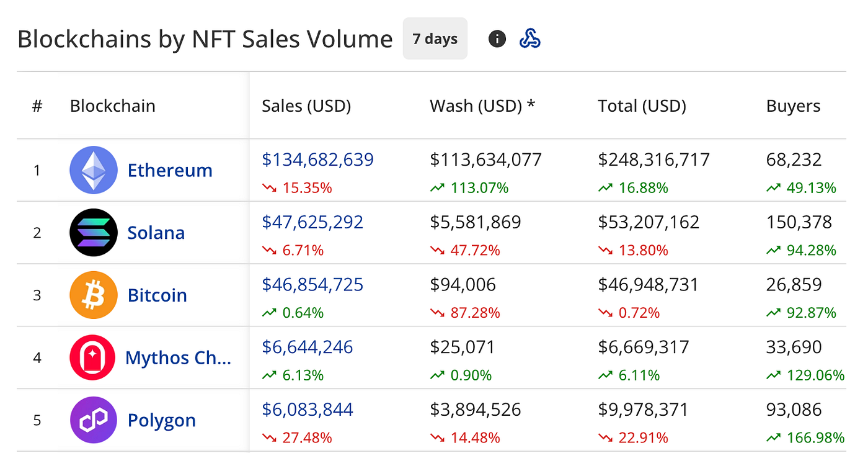Click Mythos Chain buyers count 33,690
This screenshot has height=453, width=868.
tap(794, 348)
